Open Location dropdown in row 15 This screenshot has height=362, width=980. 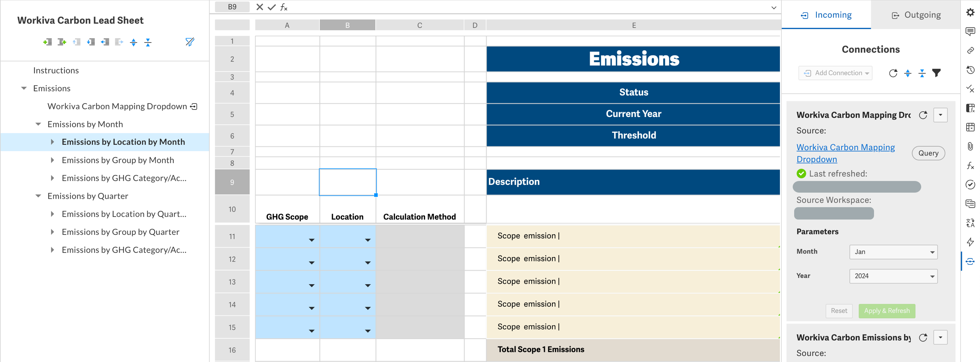[x=367, y=331]
